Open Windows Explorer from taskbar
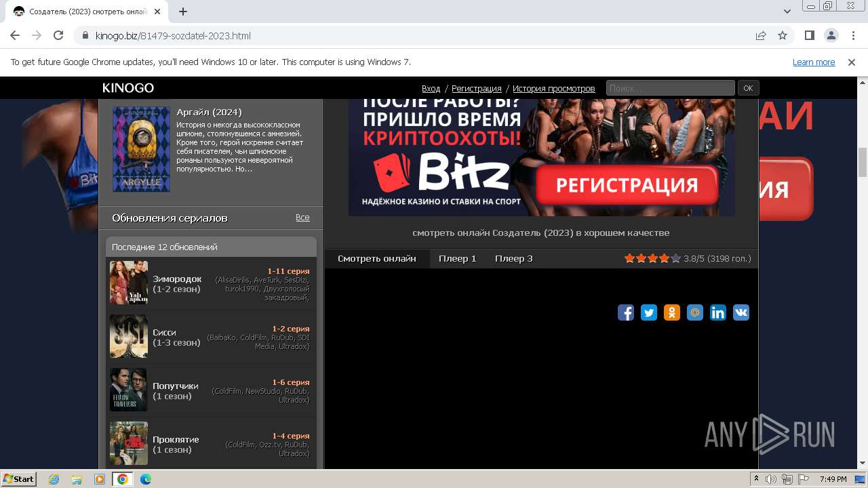 pyautogui.click(x=77, y=479)
